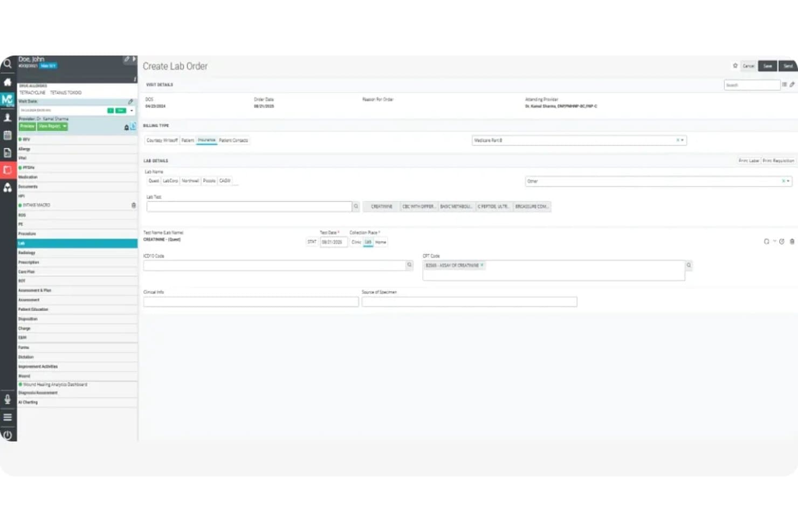Open the document icon in left rail
The image size is (798, 532).
tap(8, 153)
